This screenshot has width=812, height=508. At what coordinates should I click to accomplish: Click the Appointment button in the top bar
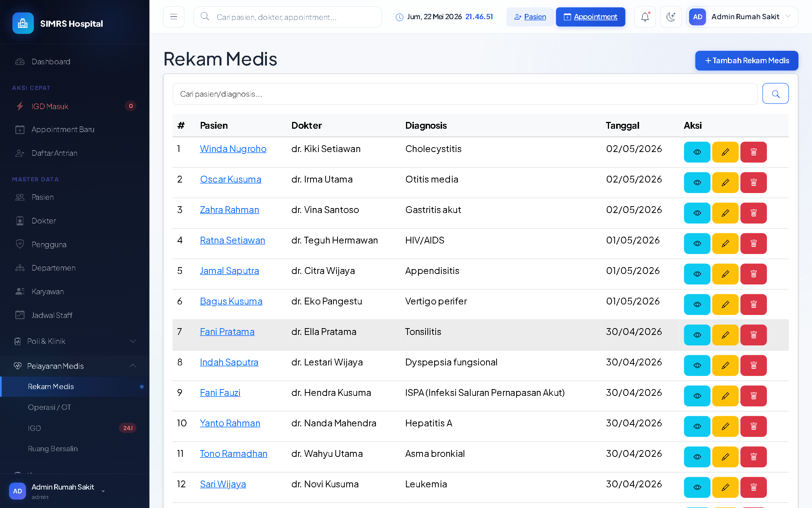(x=591, y=17)
